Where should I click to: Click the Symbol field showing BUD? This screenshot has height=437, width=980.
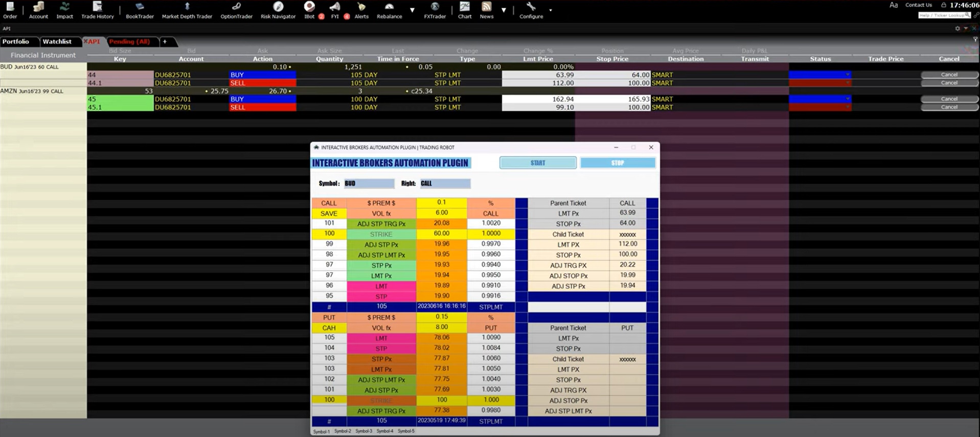[x=369, y=183]
